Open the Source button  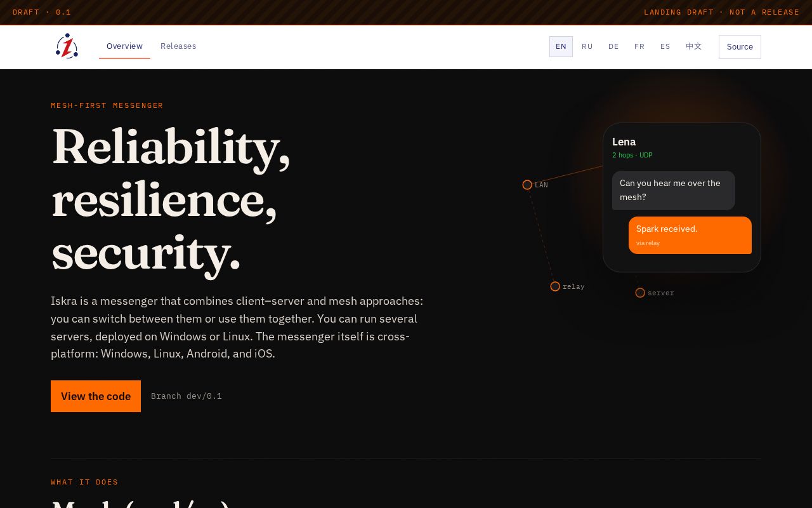point(740,47)
